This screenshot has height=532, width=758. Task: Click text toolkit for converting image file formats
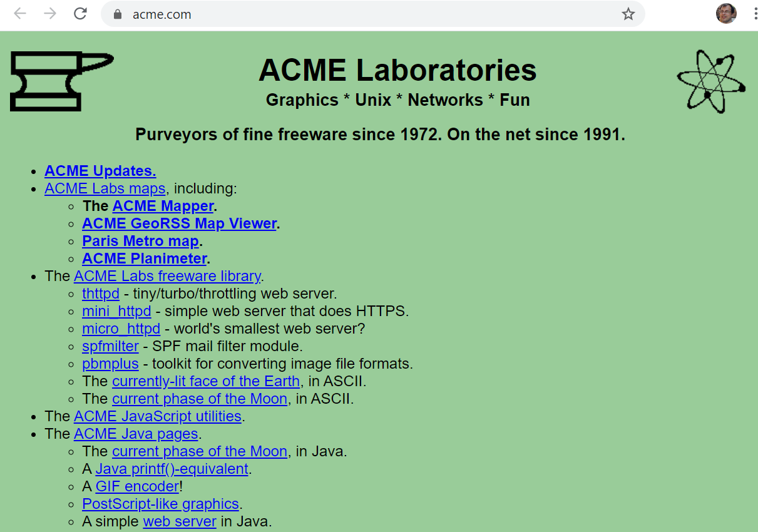click(282, 364)
